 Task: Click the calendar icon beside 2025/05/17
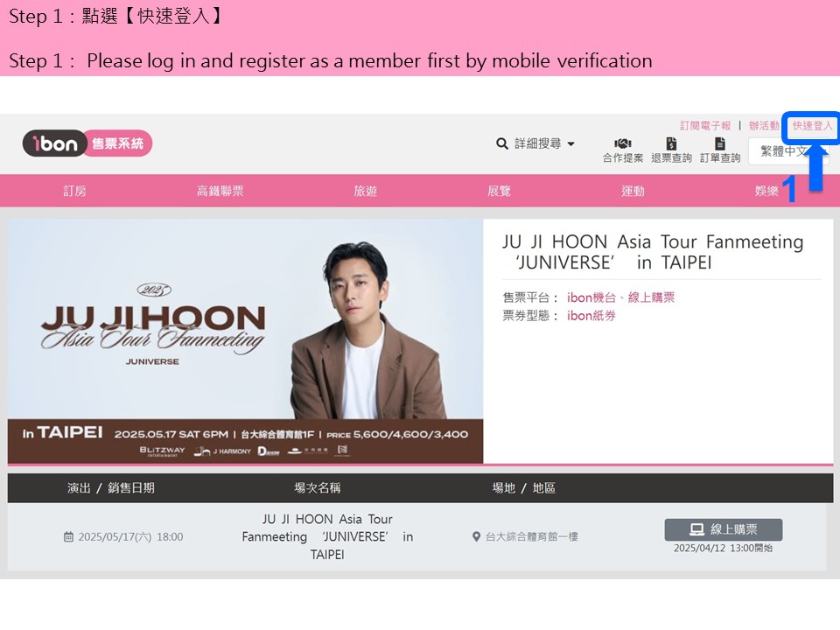pyautogui.click(x=68, y=536)
